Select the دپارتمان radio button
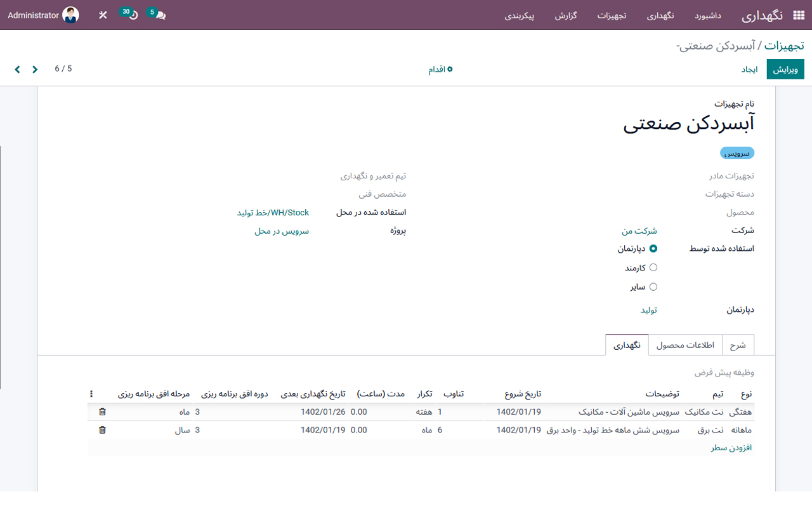Image resolution: width=812 pixels, height=508 pixels. tap(653, 250)
